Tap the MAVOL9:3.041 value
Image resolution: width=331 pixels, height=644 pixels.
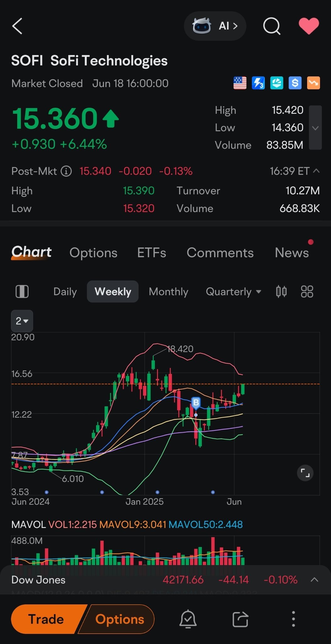coord(133,525)
